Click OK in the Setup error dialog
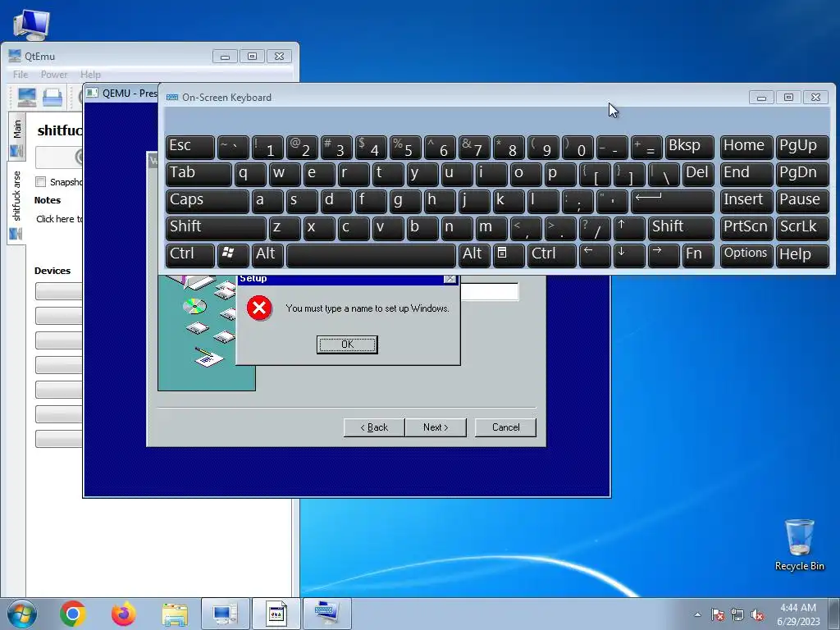 tap(347, 345)
